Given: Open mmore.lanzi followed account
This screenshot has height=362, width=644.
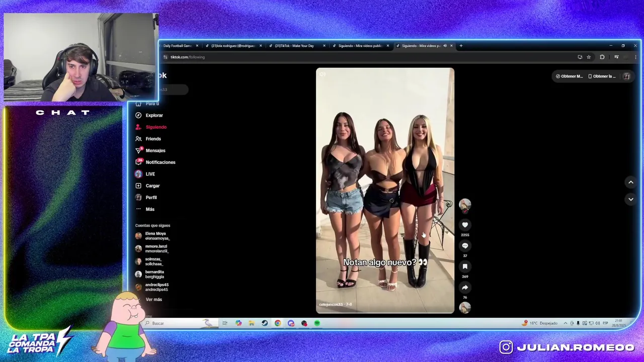Looking at the screenshot, I should (x=152, y=249).
